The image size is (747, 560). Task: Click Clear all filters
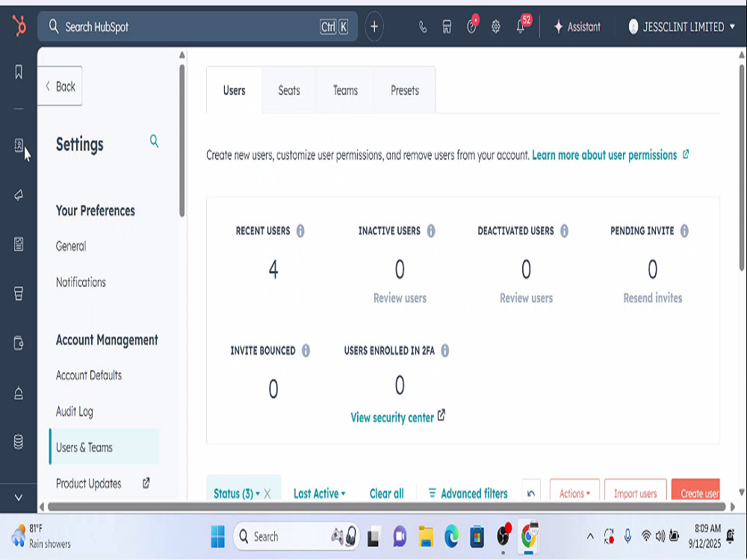click(386, 494)
